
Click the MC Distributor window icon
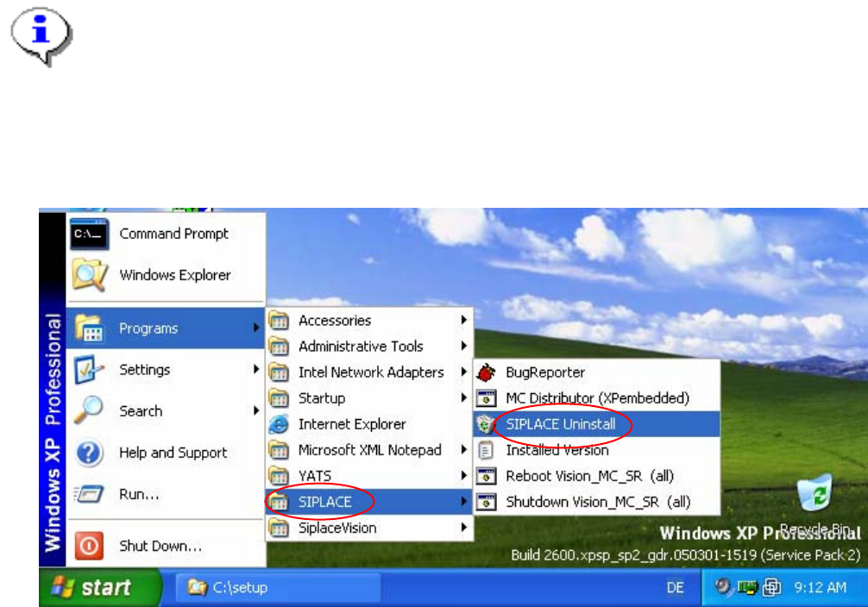pos(486,398)
